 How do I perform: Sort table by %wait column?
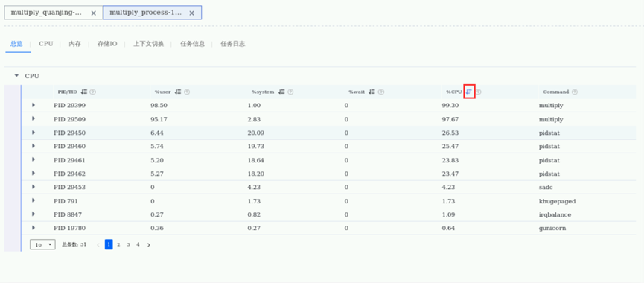click(372, 92)
